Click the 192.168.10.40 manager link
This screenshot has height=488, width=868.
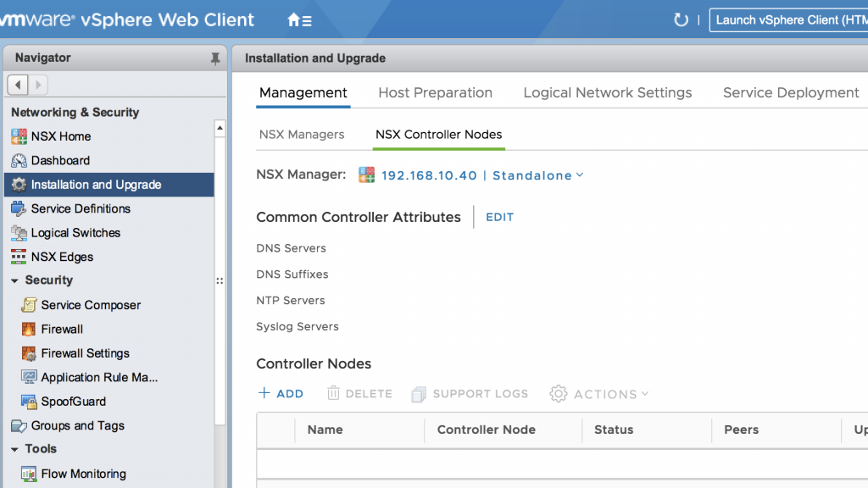click(429, 175)
